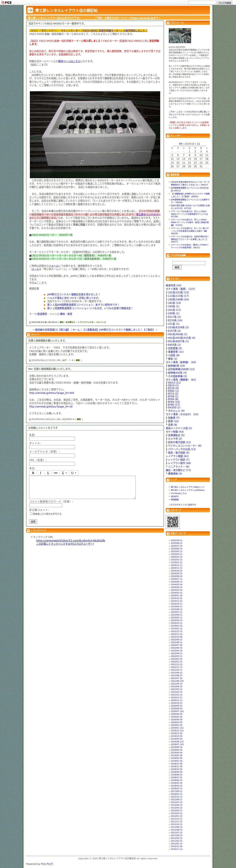Click このブログをリンクに追加する
Viewport: 236px width, 868px height.
(182, 505)
